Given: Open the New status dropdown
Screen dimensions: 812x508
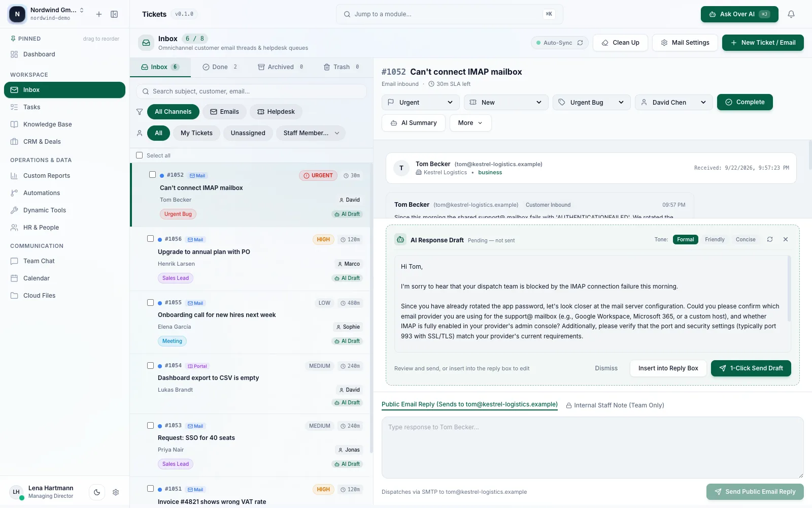Looking at the screenshot, I should 506,102.
